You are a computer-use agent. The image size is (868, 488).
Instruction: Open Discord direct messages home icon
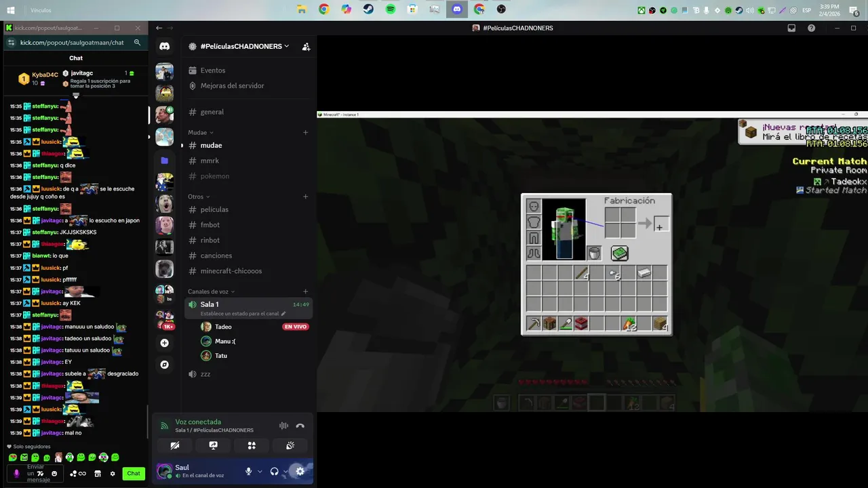pyautogui.click(x=164, y=46)
